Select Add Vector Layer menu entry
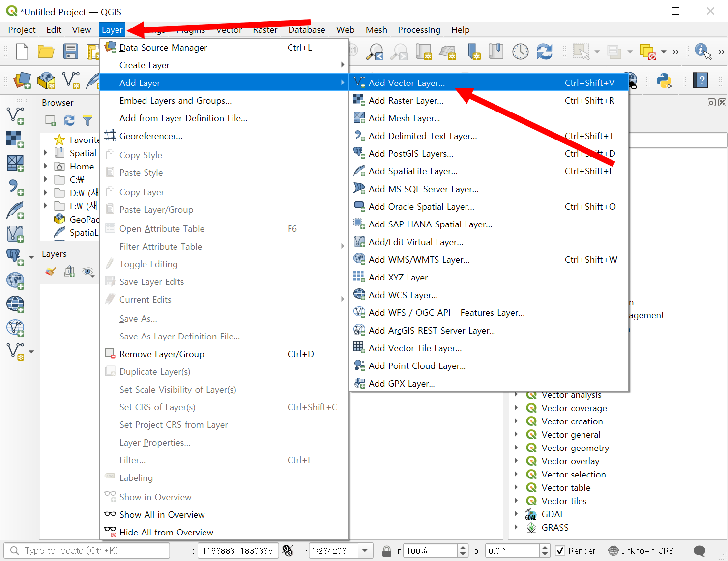Image resolution: width=728 pixels, height=561 pixels. click(x=489, y=83)
